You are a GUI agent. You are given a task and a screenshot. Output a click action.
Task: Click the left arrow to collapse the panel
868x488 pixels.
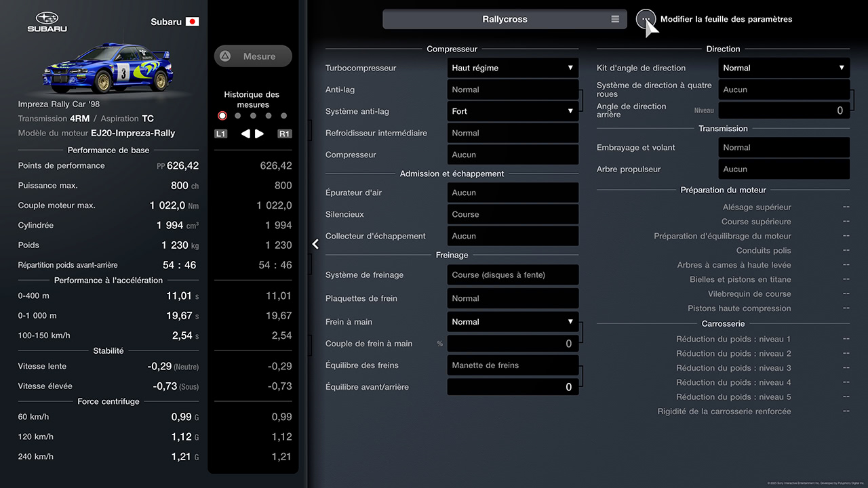(x=315, y=244)
